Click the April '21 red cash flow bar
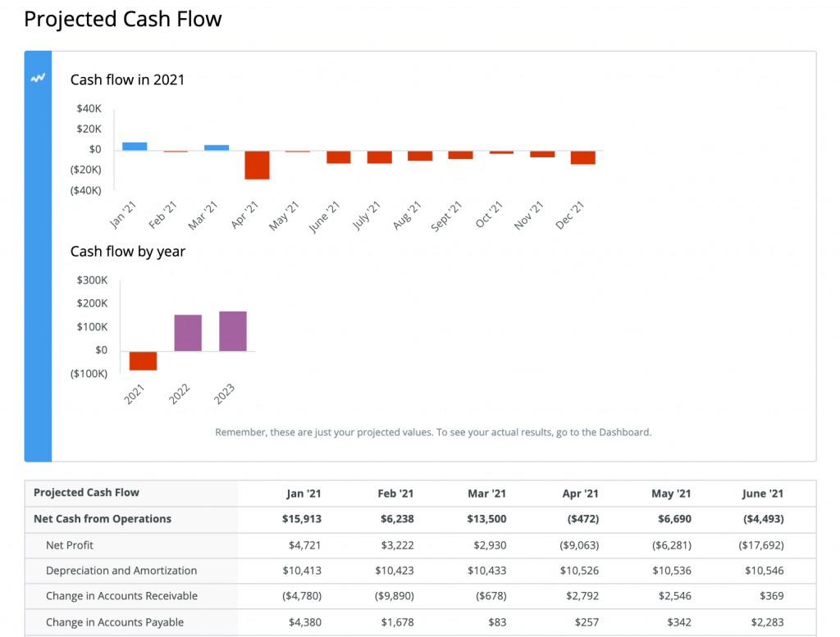This screenshot has width=840, height=637. pyautogui.click(x=257, y=165)
